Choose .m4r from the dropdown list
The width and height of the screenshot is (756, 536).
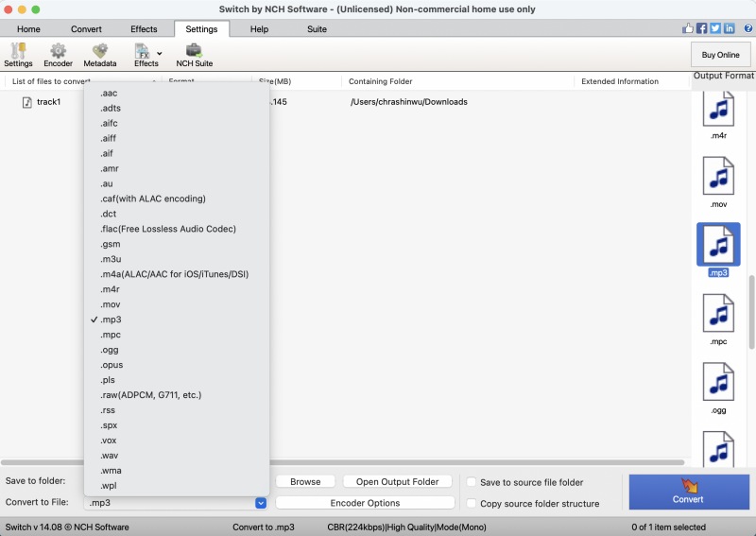pos(177,289)
